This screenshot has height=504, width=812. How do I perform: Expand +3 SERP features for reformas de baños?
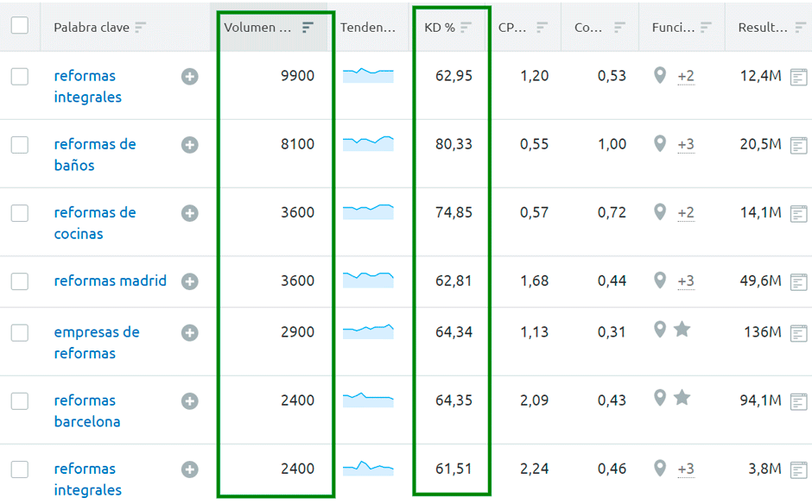pyautogui.click(x=686, y=145)
